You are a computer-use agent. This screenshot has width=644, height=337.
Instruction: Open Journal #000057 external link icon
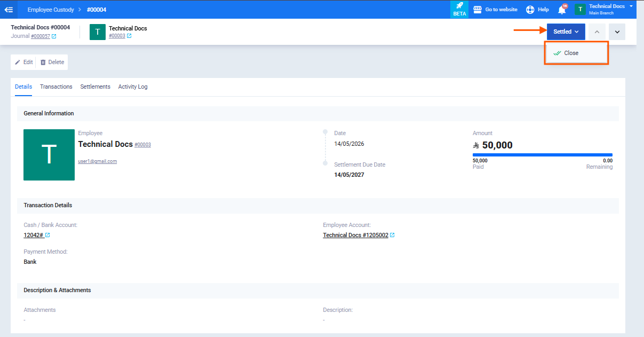click(54, 36)
